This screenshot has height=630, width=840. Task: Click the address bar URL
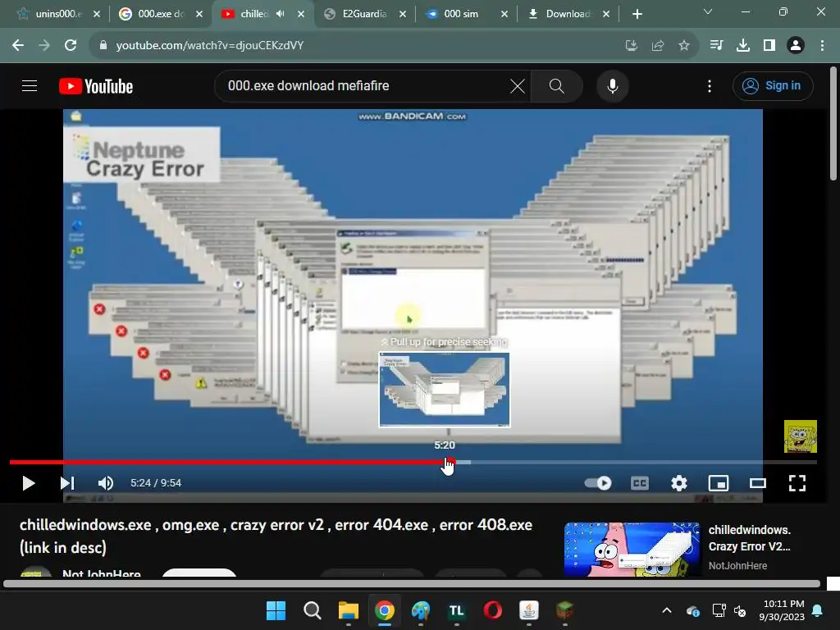[209, 46]
